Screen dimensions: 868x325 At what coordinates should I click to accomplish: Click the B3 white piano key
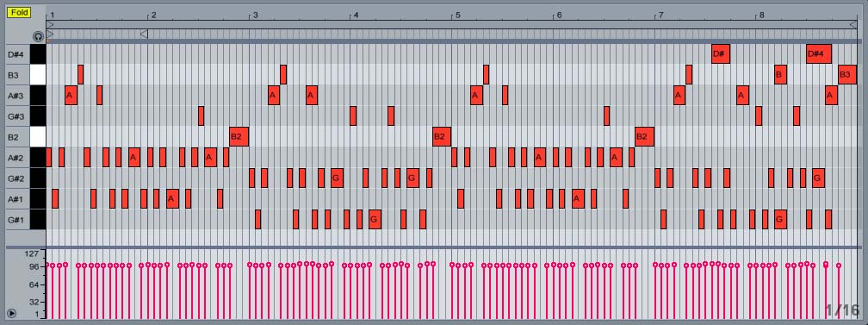[x=38, y=74]
